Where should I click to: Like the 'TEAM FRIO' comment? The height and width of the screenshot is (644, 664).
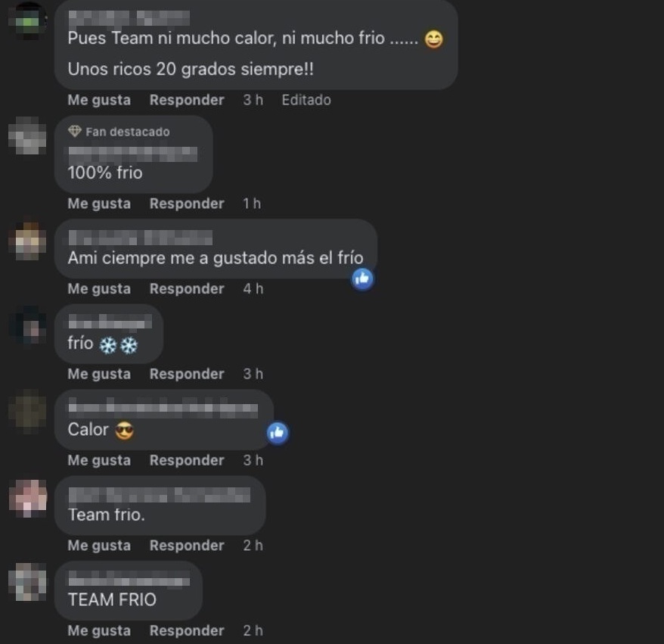pyautogui.click(x=99, y=631)
